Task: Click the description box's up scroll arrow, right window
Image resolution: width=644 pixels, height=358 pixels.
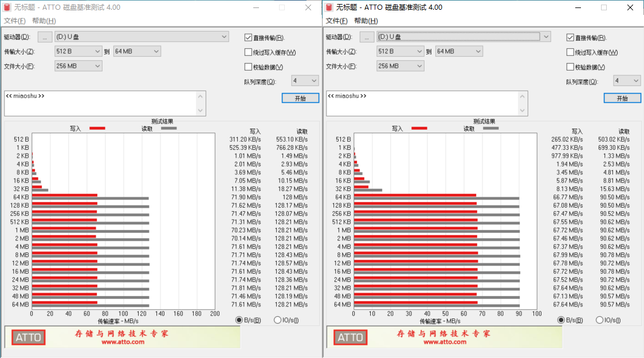Action: click(x=523, y=97)
